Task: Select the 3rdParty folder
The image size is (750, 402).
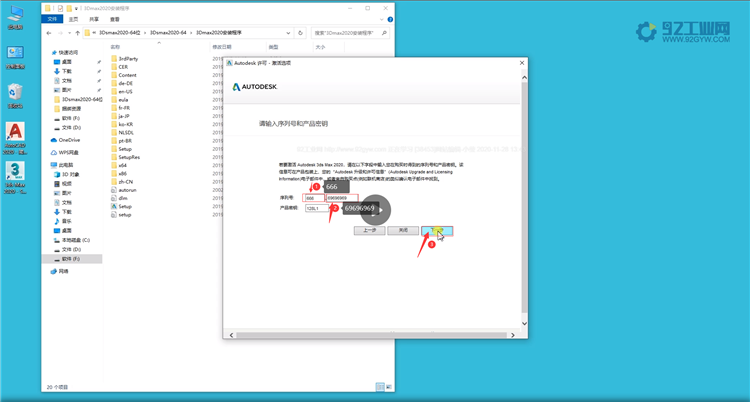Action: click(x=124, y=59)
